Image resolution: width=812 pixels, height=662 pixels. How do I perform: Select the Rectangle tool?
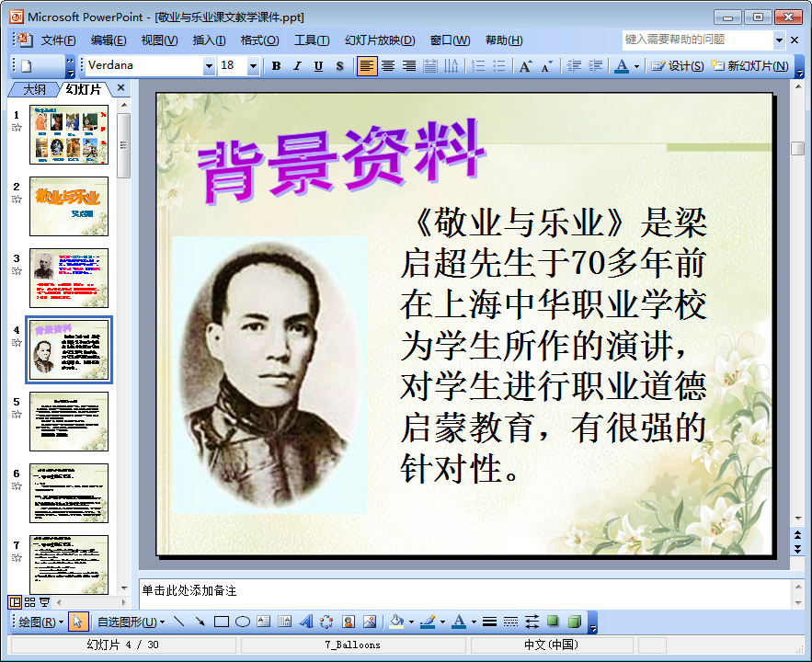pos(222,622)
